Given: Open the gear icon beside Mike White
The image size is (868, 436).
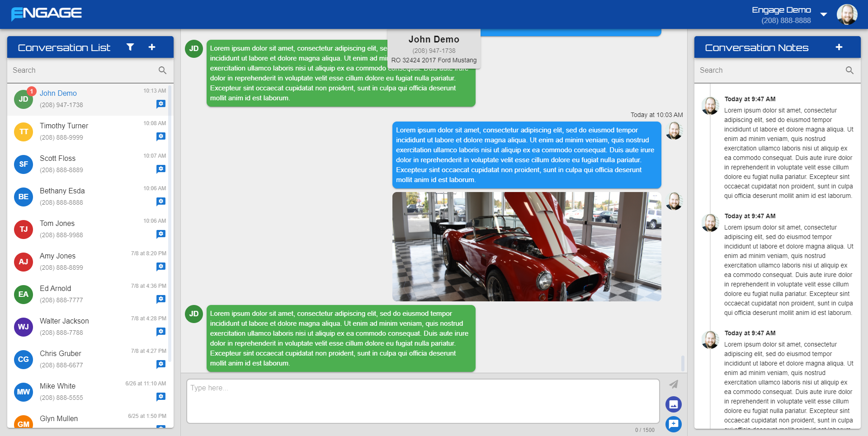Looking at the screenshot, I should (x=161, y=396).
